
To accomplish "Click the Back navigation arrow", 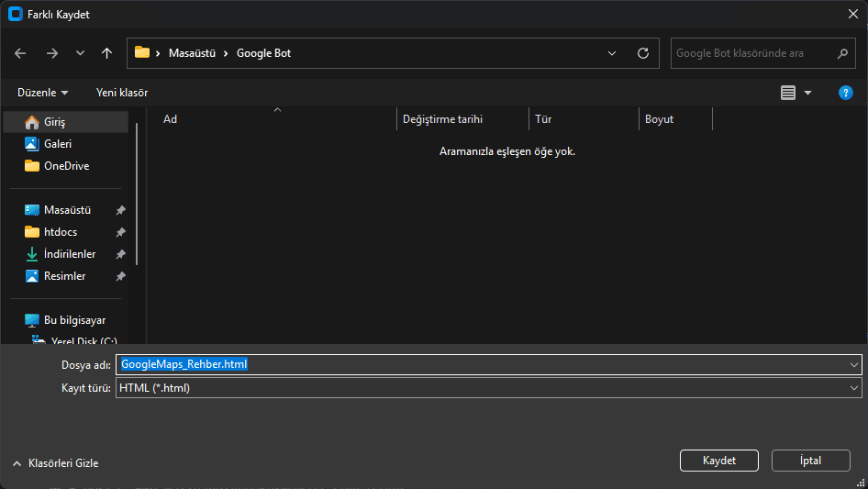I will click(21, 53).
